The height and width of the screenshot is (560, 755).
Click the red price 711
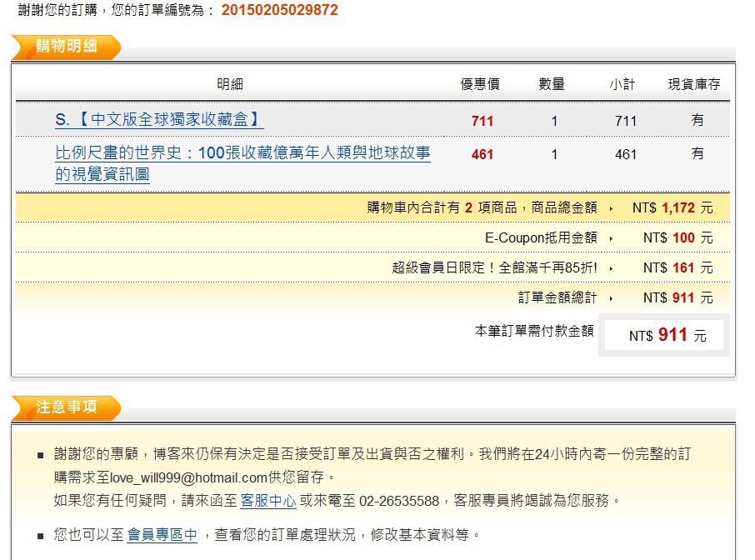point(482,121)
